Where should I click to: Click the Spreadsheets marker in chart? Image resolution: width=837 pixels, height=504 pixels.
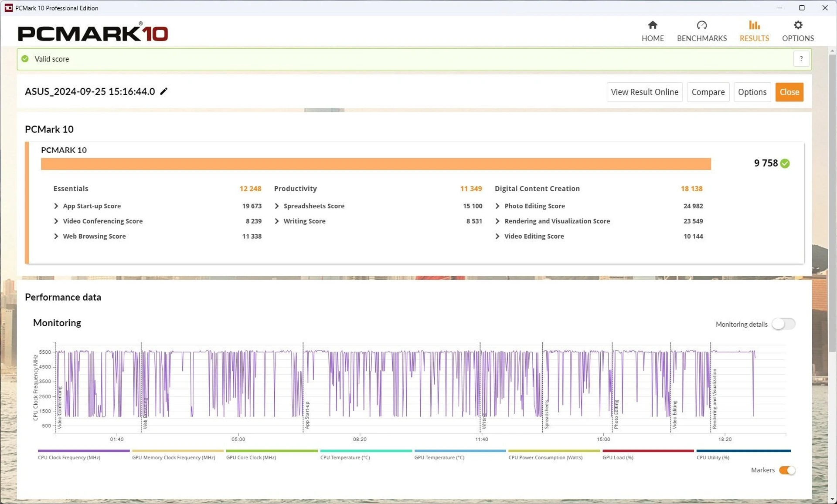click(547, 414)
